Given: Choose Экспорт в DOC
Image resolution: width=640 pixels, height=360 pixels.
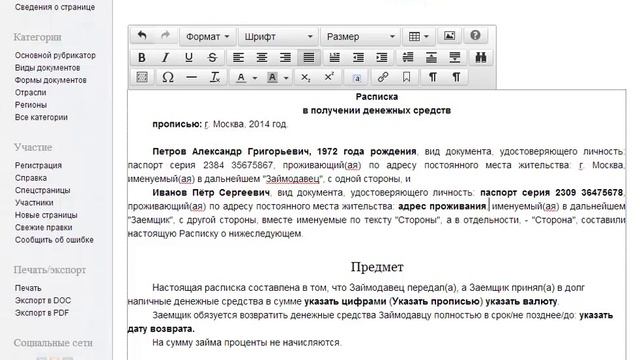Looking at the screenshot, I should coord(43,300).
